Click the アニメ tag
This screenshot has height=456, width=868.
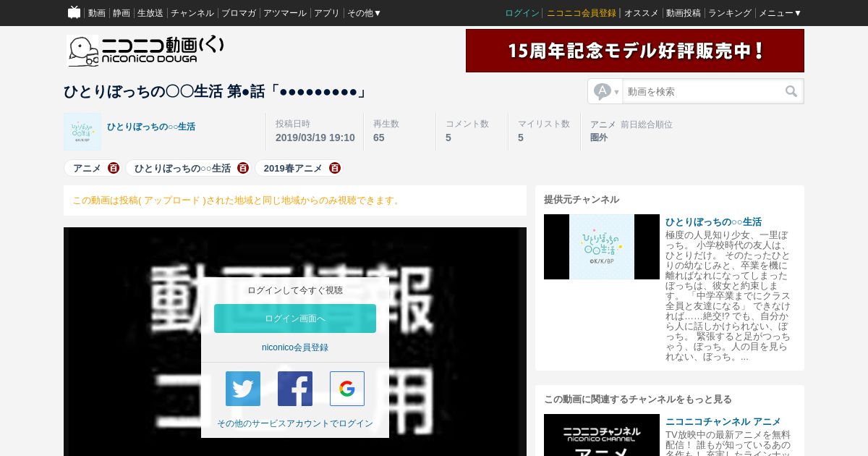(x=87, y=168)
